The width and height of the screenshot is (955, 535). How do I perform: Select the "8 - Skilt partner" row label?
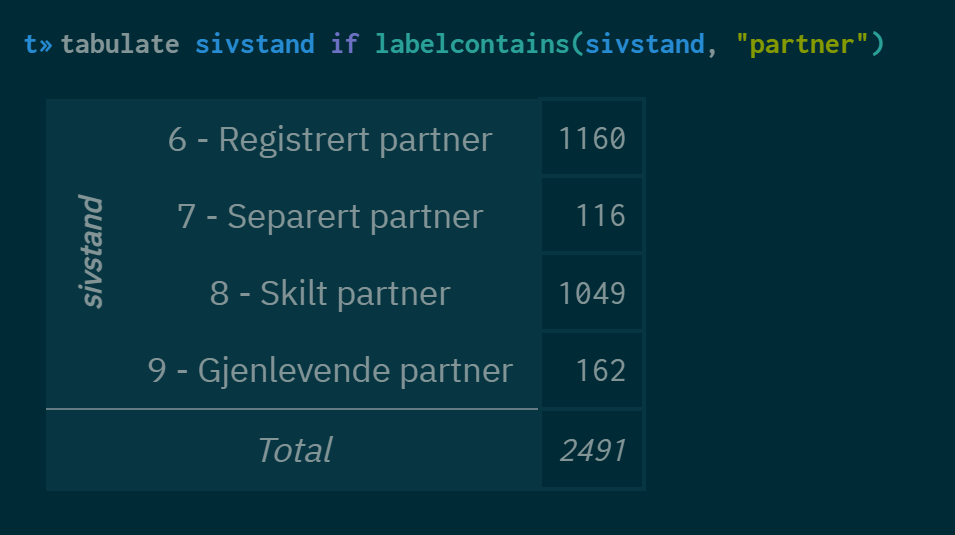pyautogui.click(x=330, y=293)
